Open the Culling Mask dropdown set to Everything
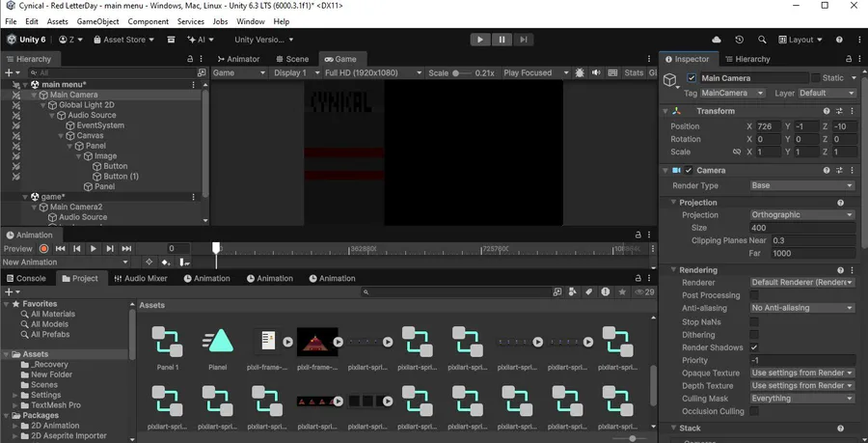Screen dimensions: 868x443 pyautogui.click(x=802, y=399)
